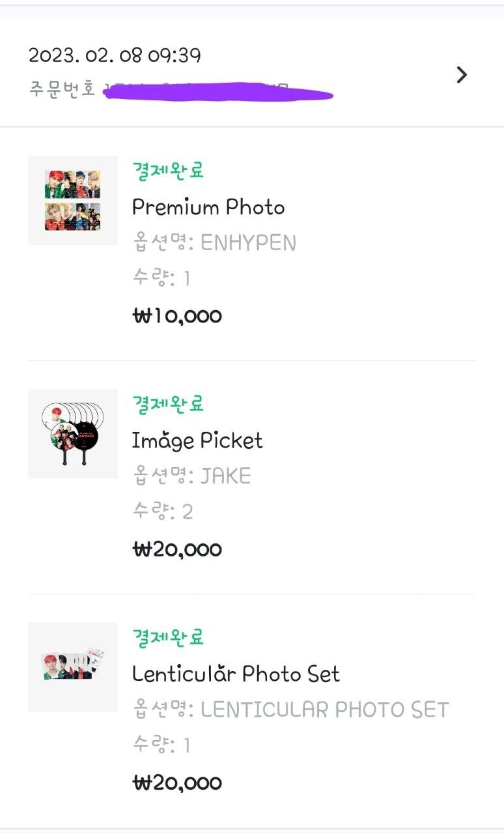
Task: Open the Premium Photo product thumbnail
Action: (x=72, y=200)
